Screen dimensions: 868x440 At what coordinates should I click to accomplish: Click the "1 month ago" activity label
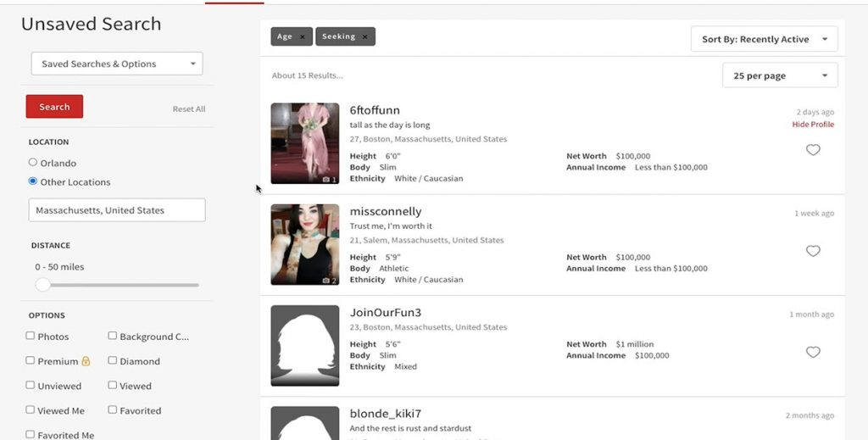click(x=811, y=315)
